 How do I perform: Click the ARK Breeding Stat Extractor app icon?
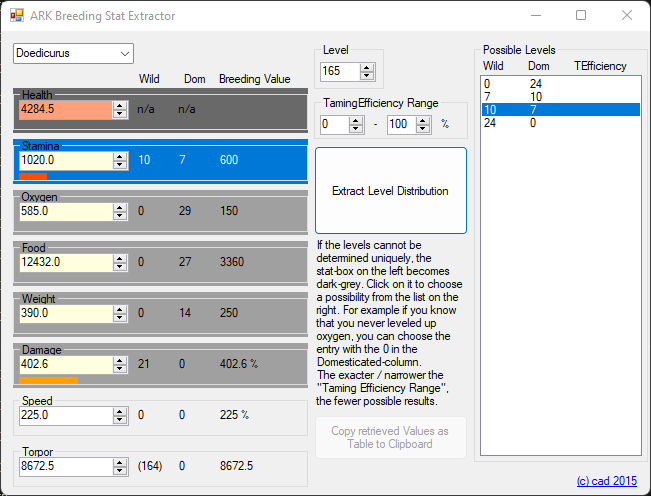17,16
